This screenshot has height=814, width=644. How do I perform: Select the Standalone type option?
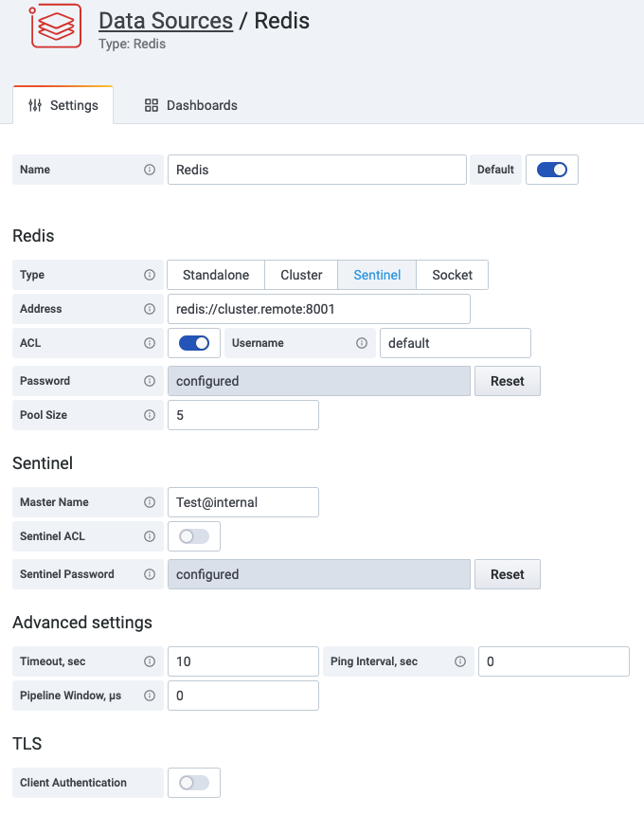click(216, 275)
